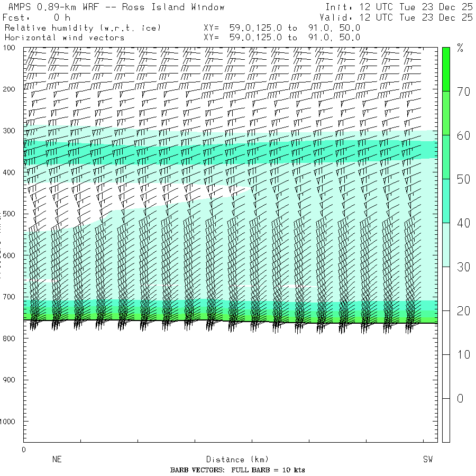Select the pale colorbar segment between 30 and 40

tap(446, 244)
